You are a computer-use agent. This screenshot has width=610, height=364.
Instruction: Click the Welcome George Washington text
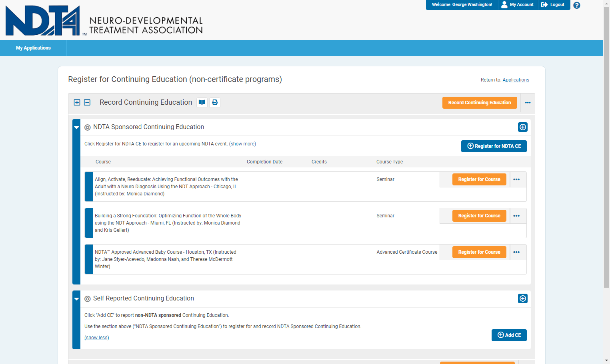pos(462,4)
